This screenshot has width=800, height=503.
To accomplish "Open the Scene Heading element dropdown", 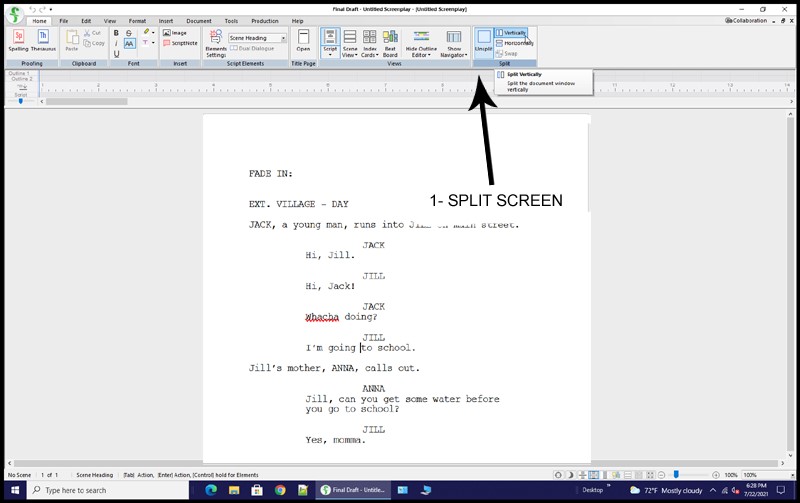I will (x=257, y=38).
